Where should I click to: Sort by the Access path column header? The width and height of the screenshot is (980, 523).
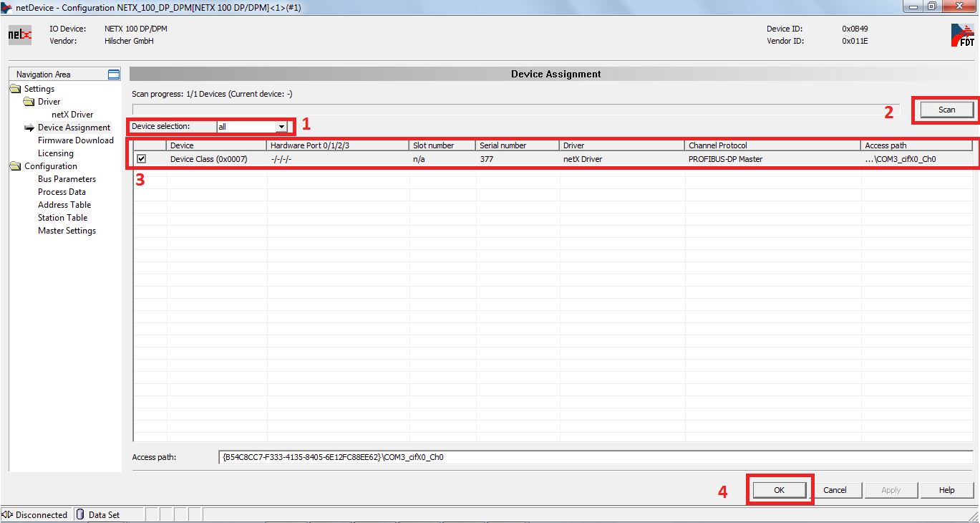917,145
